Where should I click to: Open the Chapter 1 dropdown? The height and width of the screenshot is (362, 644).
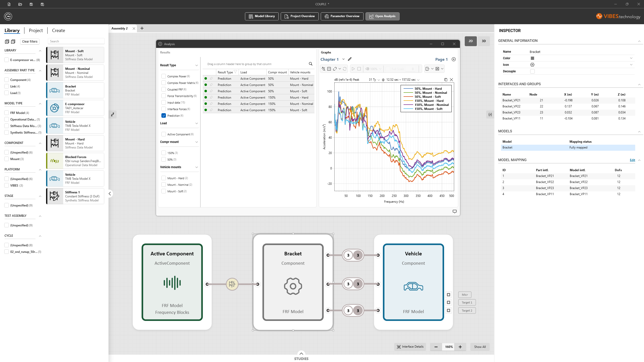(343, 59)
